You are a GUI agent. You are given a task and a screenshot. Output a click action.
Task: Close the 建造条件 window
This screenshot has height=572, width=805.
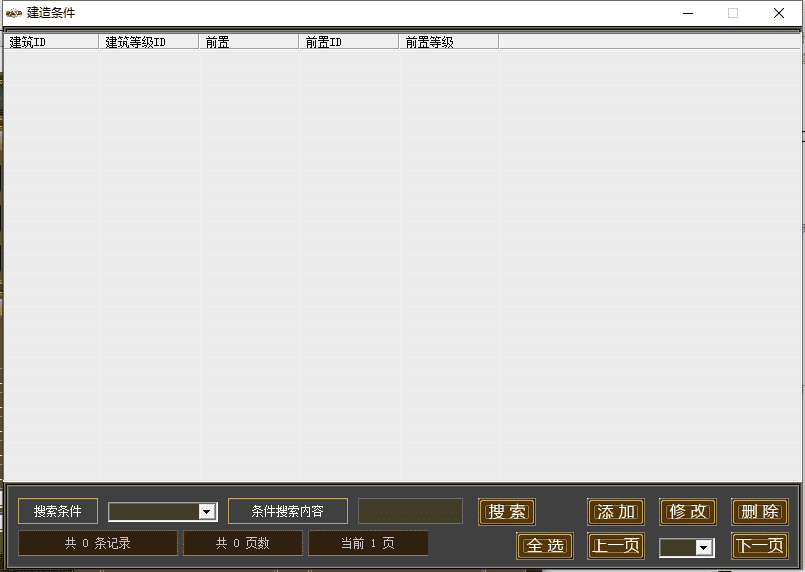point(778,13)
